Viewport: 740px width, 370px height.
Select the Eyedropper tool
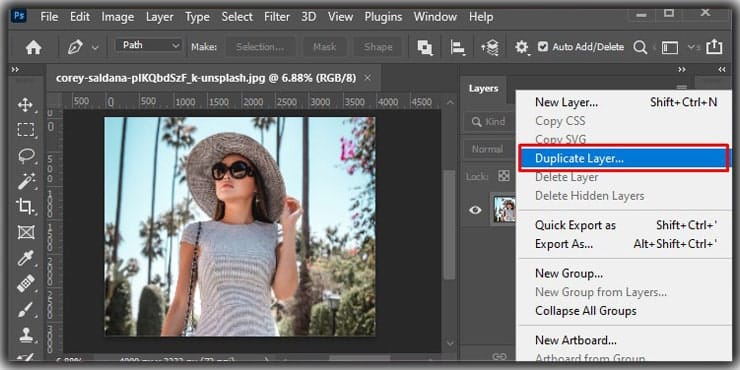pos(25,258)
